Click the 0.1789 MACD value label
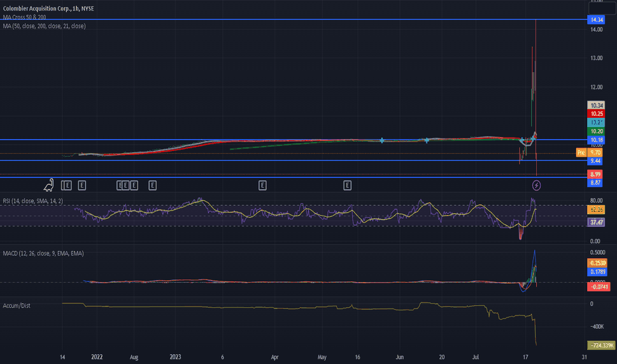 tap(597, 271)
